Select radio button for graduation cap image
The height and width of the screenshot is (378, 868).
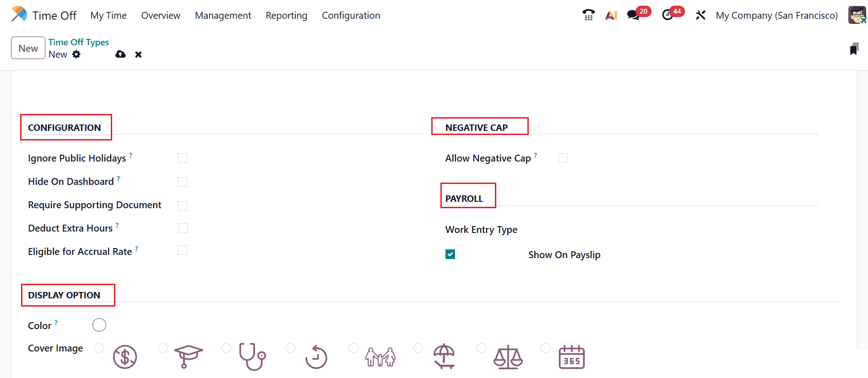[163, 348]
